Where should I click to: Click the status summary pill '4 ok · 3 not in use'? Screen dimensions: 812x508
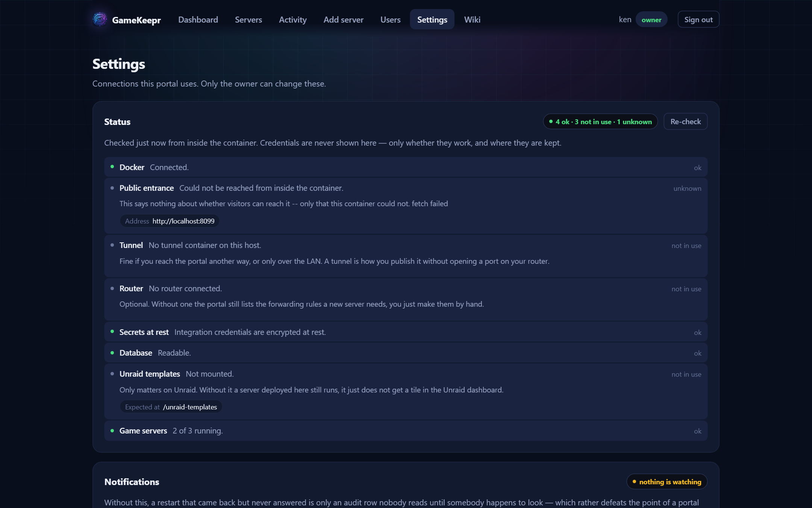click(600, 122)
